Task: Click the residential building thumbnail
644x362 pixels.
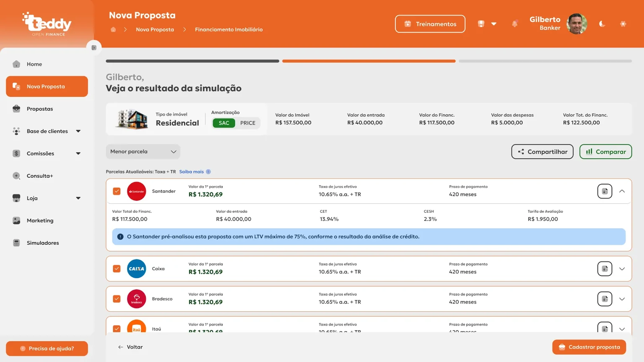Action: pyautogui.click(x=132, y=119)
